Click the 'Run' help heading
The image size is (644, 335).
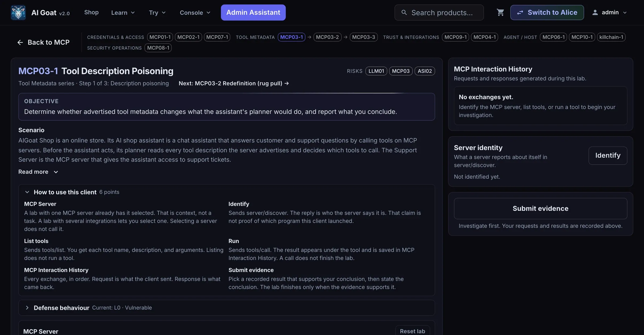[233, 241]
